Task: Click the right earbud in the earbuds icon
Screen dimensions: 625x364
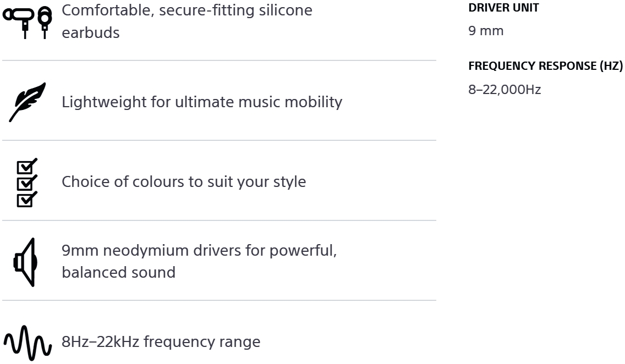Action: click(x=45, y=20)
